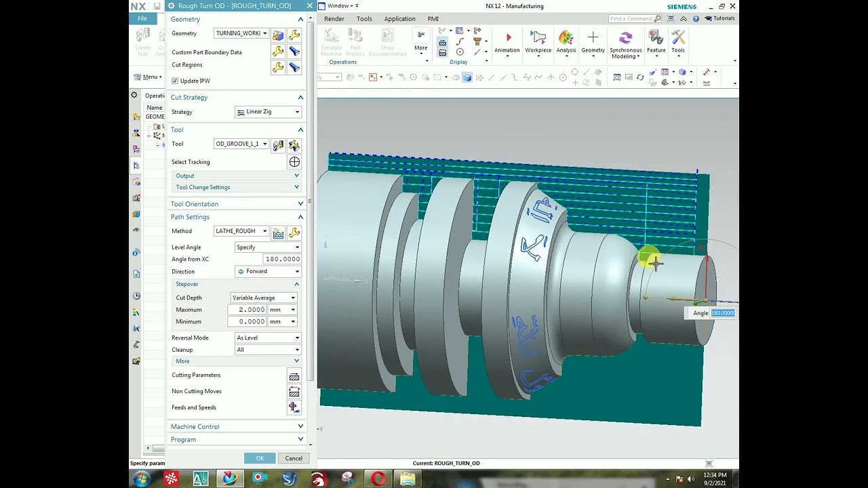Open Tool OD_GROOVE_L_1 dropdown
Viewport: 868px width, 488px height.
[x=241, y=144]
